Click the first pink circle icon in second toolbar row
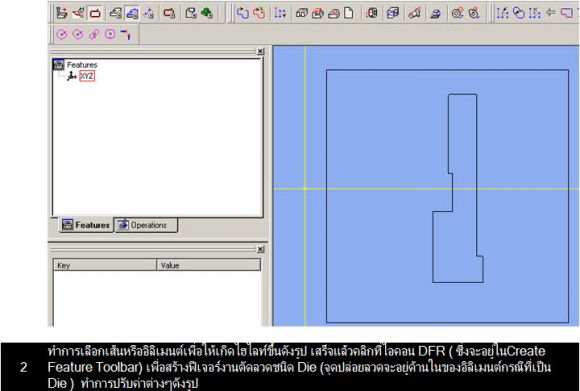 coord(62,34)
